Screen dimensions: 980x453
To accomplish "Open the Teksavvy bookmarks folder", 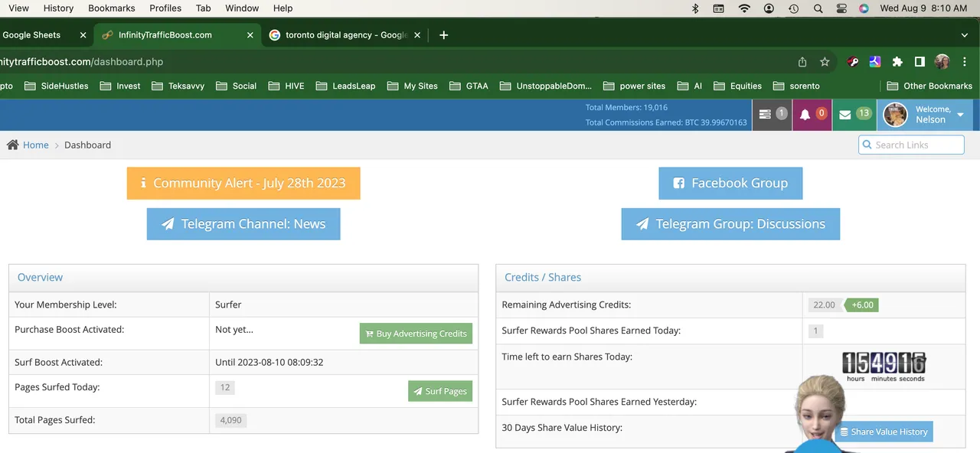I will [178, 86].
